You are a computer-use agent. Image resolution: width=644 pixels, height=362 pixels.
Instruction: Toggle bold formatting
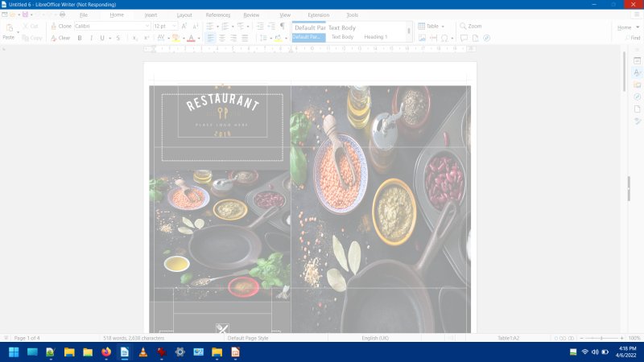coord(80,38)
